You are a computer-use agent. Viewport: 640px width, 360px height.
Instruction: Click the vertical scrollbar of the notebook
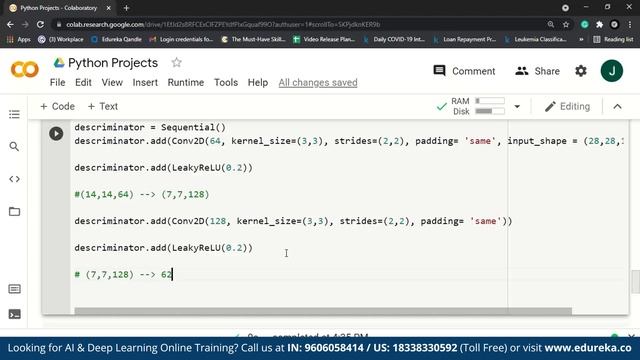point(635,282)
